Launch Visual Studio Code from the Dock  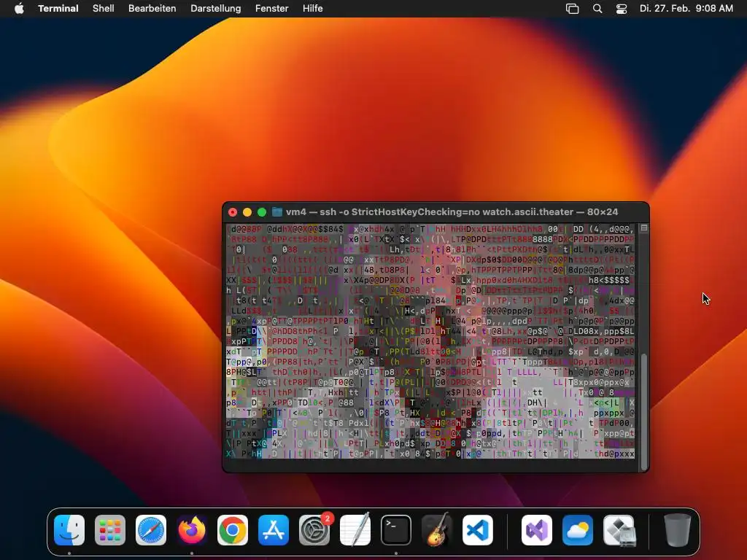(478, 530)
